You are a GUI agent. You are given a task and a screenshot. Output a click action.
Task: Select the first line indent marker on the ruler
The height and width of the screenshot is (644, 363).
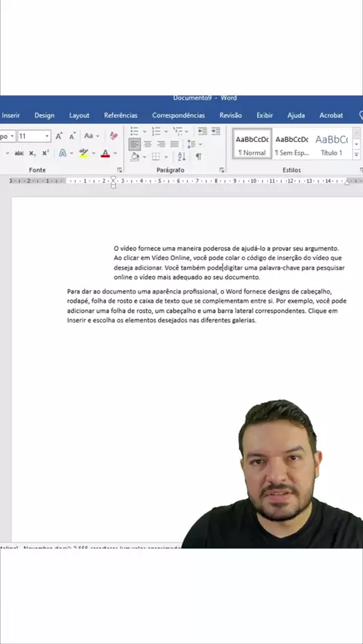113,178
